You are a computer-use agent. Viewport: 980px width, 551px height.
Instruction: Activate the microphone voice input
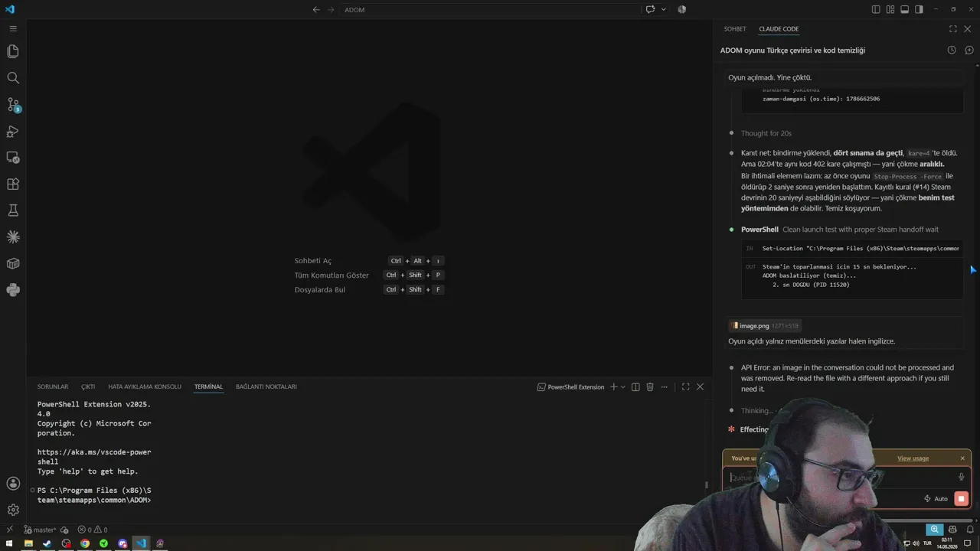(x=961, y=478)
